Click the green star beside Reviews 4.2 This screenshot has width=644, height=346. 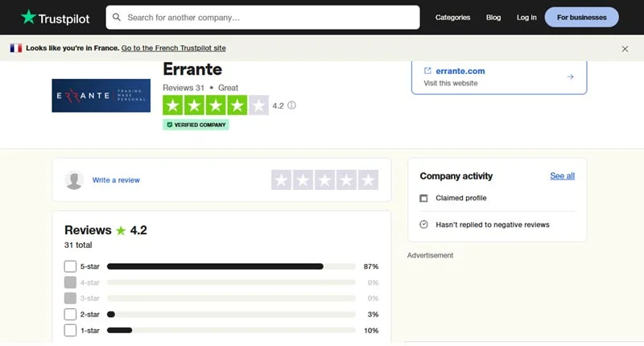[x=121, y=230]
